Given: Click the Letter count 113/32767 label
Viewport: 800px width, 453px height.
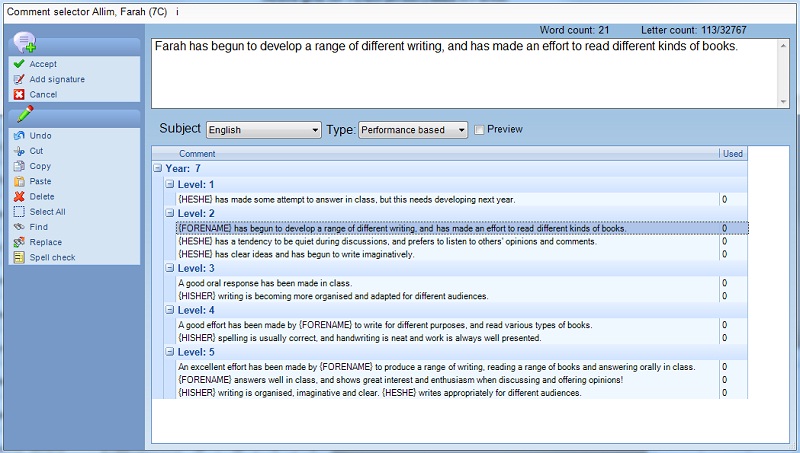Looking at the screenshot, I should (693, 30).
